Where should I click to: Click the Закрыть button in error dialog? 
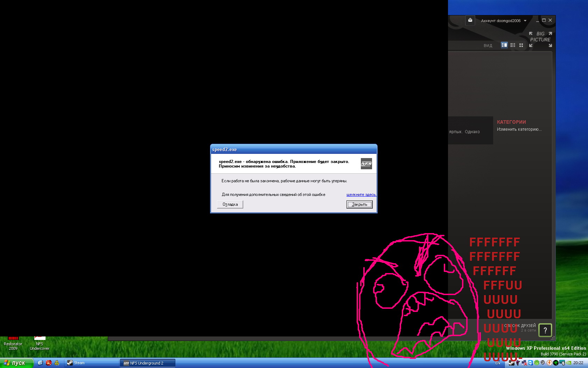pyautogui.click(x=359, y=204)
